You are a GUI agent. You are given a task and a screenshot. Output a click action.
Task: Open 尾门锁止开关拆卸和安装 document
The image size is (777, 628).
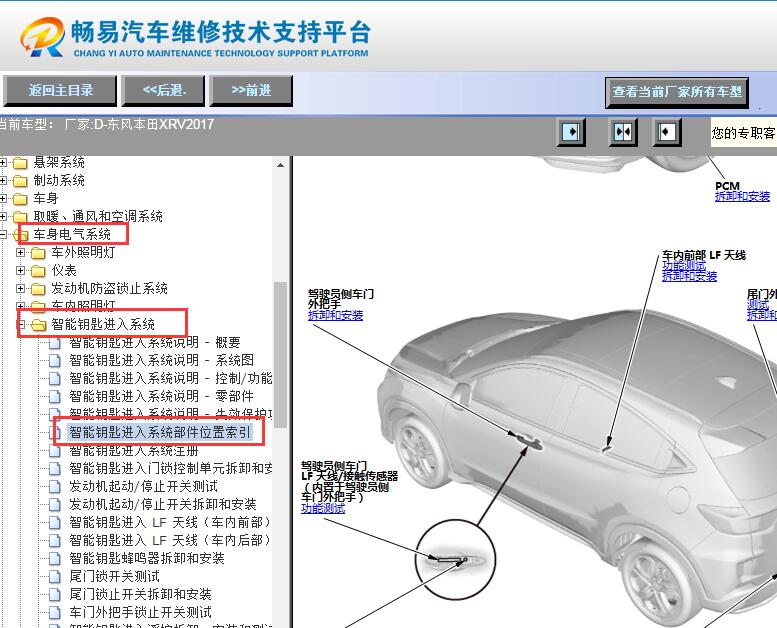point(140,594)
